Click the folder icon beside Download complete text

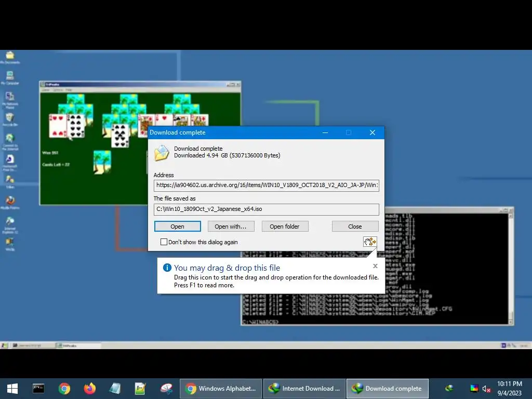162,153
